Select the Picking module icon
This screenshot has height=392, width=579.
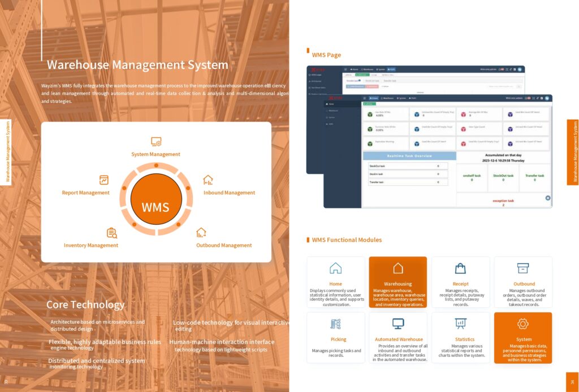(x=335, y=324)
